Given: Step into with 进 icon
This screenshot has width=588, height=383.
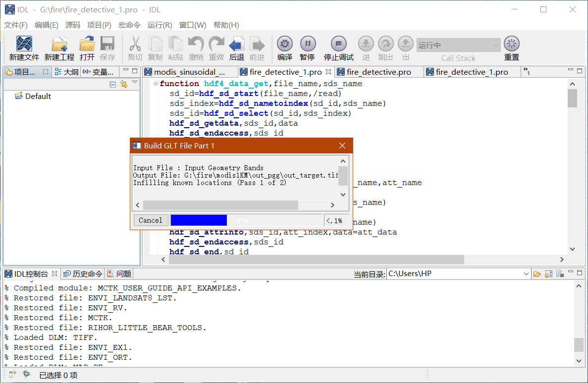Looking at the screenshot, I should coord(366,48).
